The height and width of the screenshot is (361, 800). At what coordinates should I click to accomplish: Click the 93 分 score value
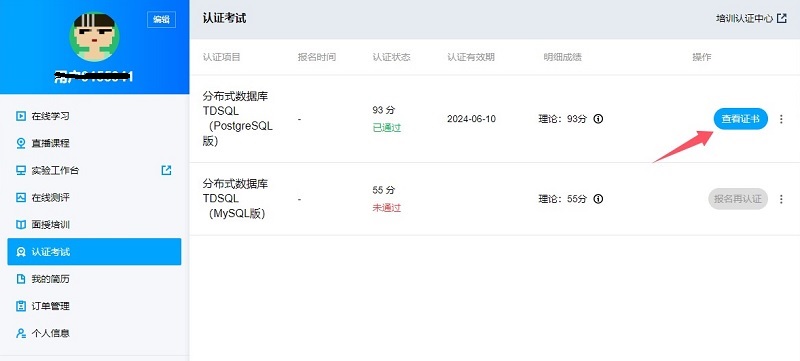[384, 110]
